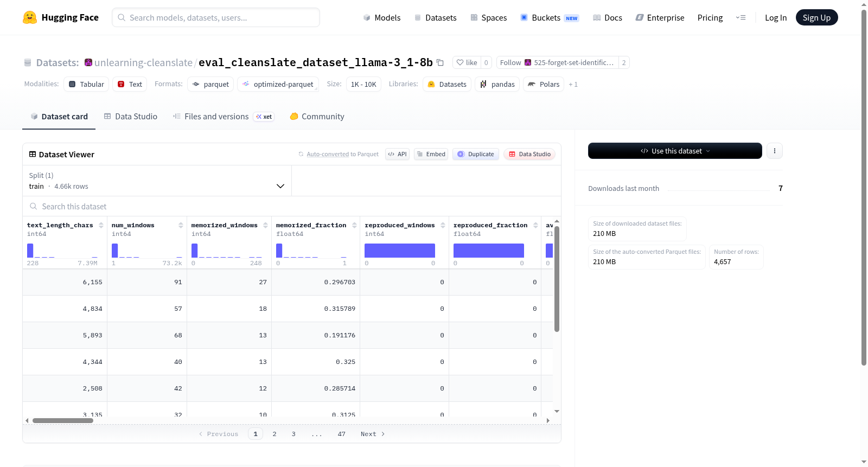Click the API button in Dataset Viewer
This screenshot has height=467, width=868.
pos(397,154)
